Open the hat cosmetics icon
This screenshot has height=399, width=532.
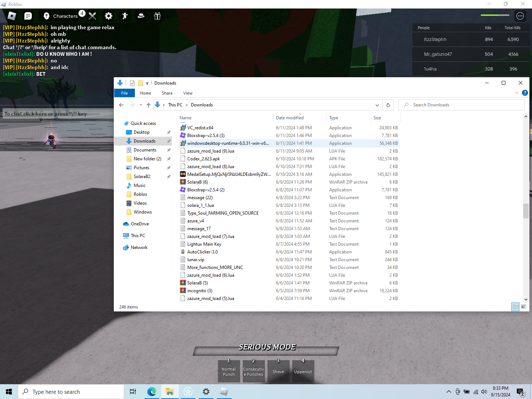(141, 16)
